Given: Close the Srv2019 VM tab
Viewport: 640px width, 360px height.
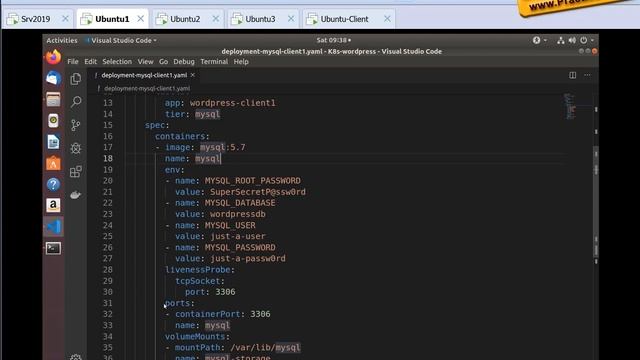Looking at the screenshot, I should [65, 19].
